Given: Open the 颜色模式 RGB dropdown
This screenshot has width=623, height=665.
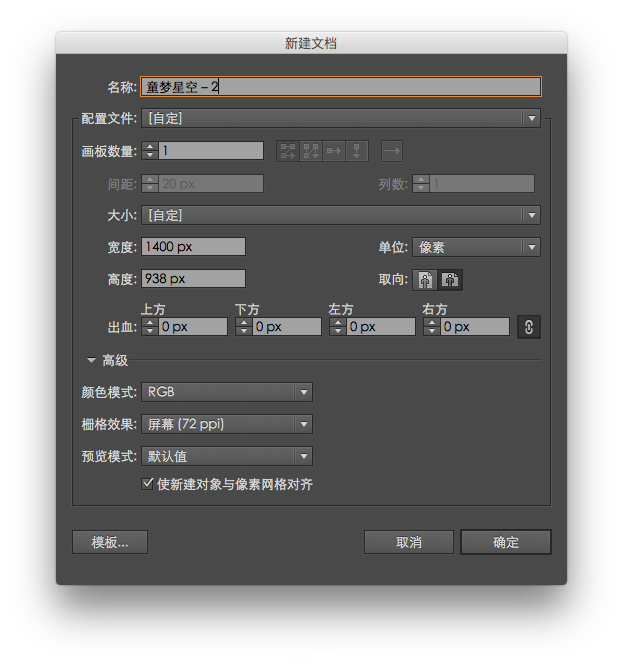Looking at the screenshot, I should [x=226, y=393].
